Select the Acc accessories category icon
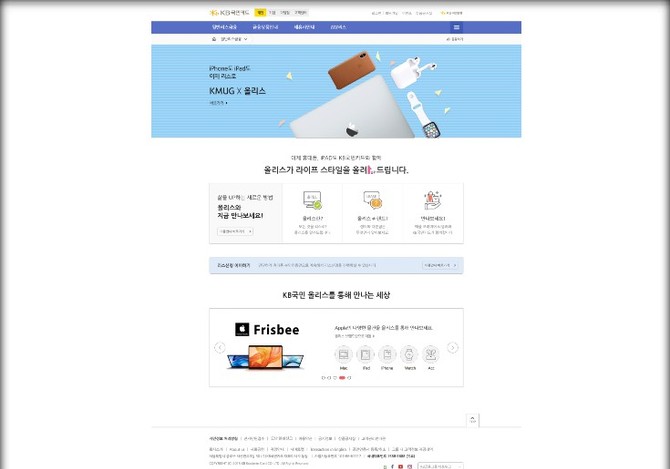The height and width of the screenshot is (469, 670). click(431, 355)
